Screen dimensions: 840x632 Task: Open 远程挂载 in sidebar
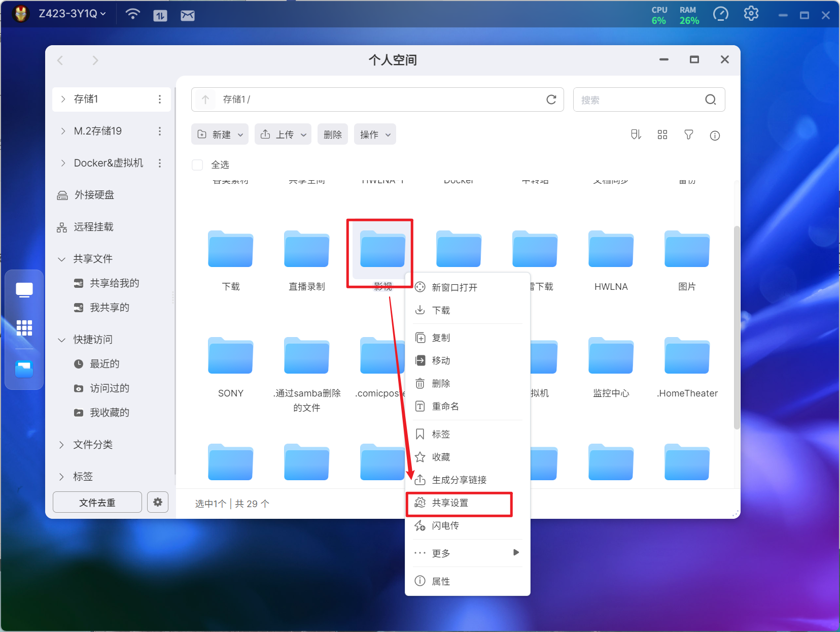click(94, 227)
